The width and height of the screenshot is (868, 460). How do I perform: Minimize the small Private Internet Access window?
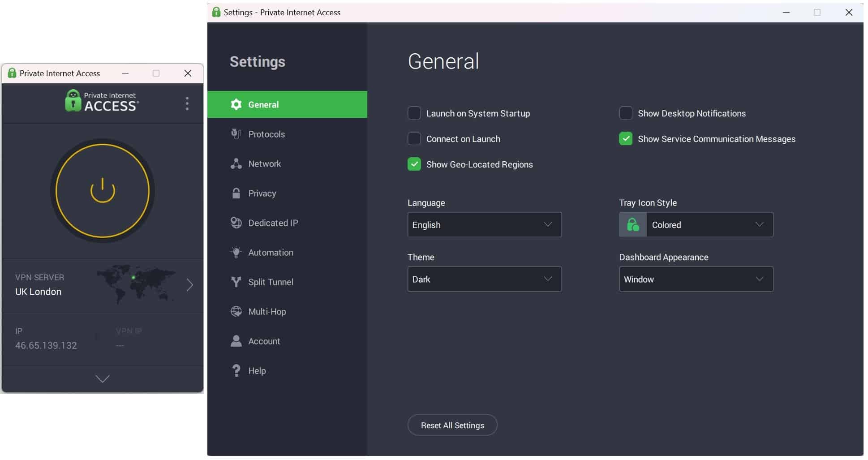(125, 73)
